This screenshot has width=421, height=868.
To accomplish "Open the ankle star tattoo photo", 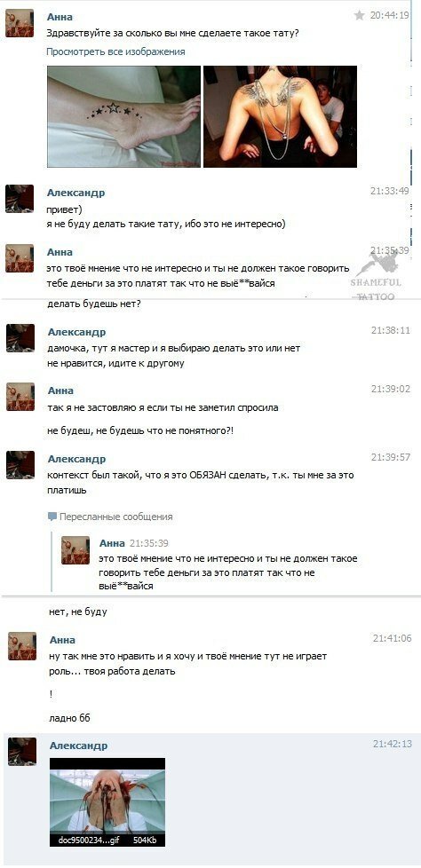I will [123, 116].
